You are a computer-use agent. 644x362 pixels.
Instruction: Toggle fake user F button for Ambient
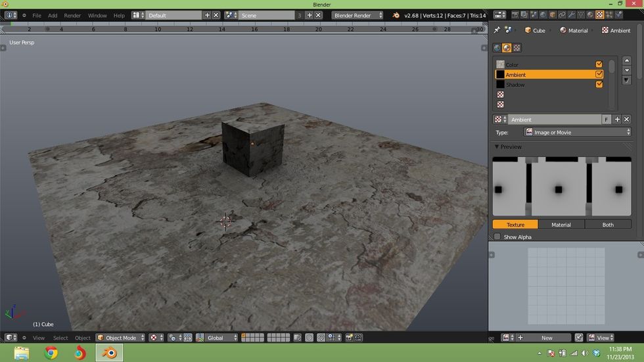606,120
